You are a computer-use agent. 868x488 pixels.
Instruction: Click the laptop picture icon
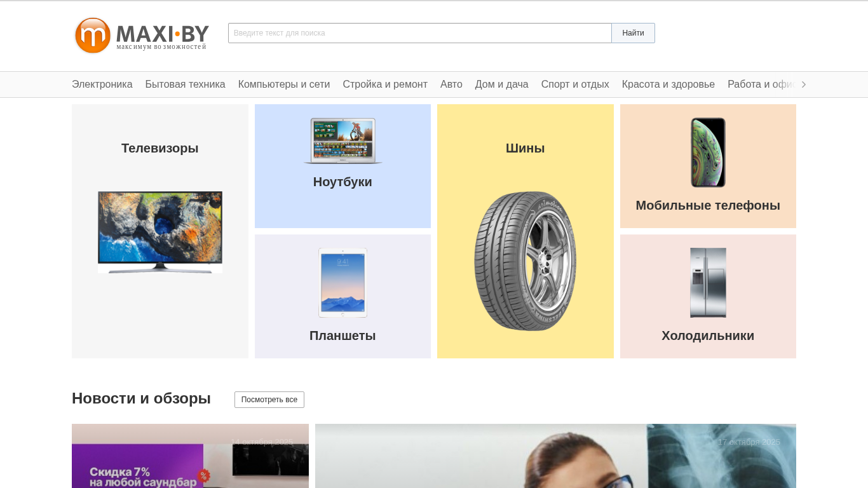pos(343,141)
